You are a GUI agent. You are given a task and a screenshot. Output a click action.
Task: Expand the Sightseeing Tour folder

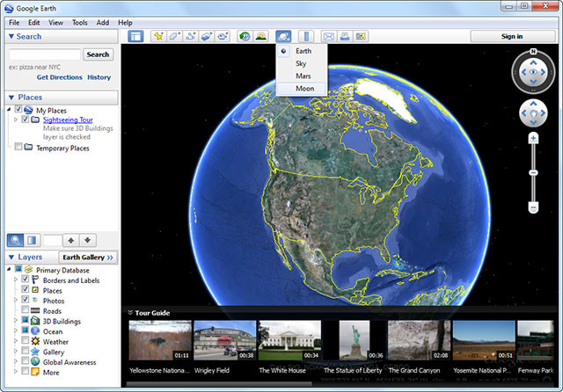16,120
